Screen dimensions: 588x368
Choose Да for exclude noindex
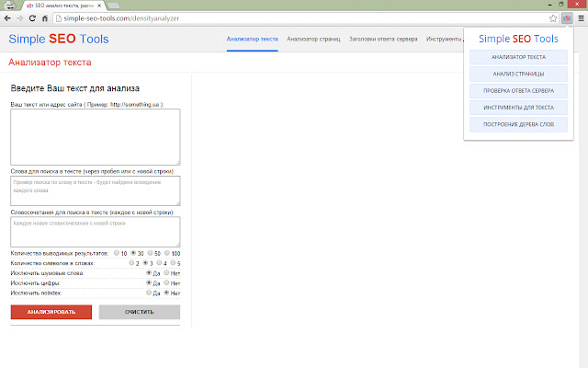point(149,293)
